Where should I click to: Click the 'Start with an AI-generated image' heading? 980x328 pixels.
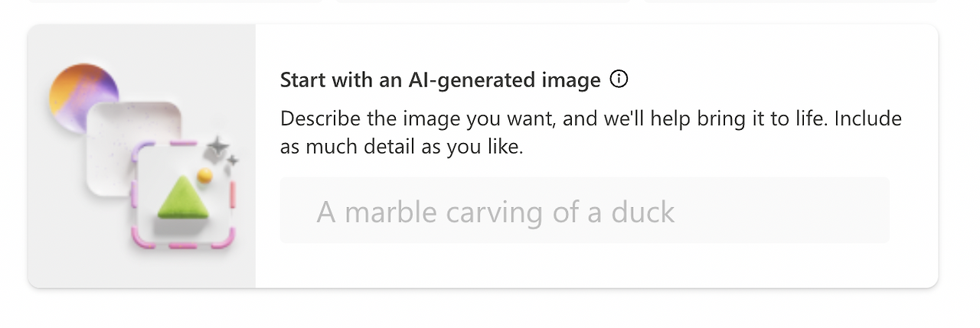(x=440, y=80)
